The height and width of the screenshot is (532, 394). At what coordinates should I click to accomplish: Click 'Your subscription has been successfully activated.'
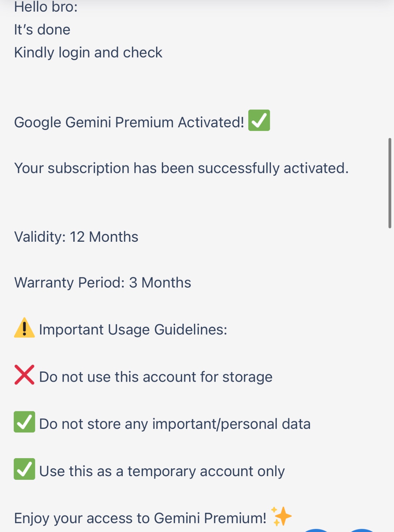click(181, 168)
